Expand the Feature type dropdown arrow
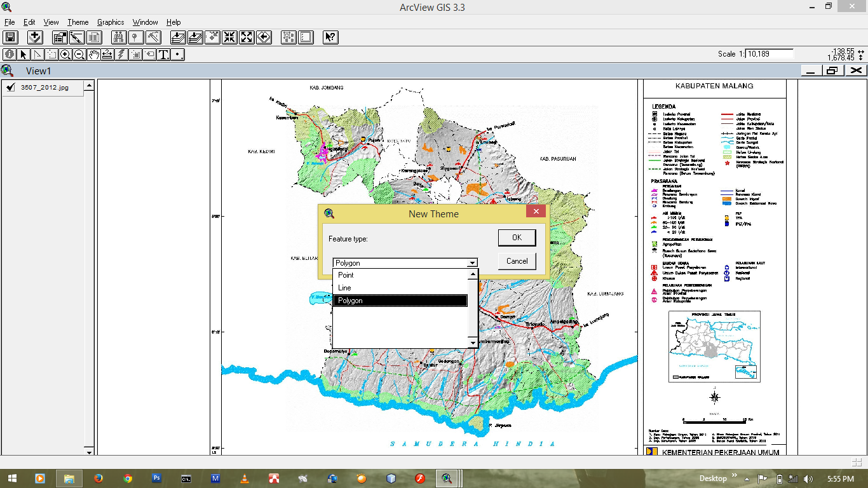 (x=471, y=263)
